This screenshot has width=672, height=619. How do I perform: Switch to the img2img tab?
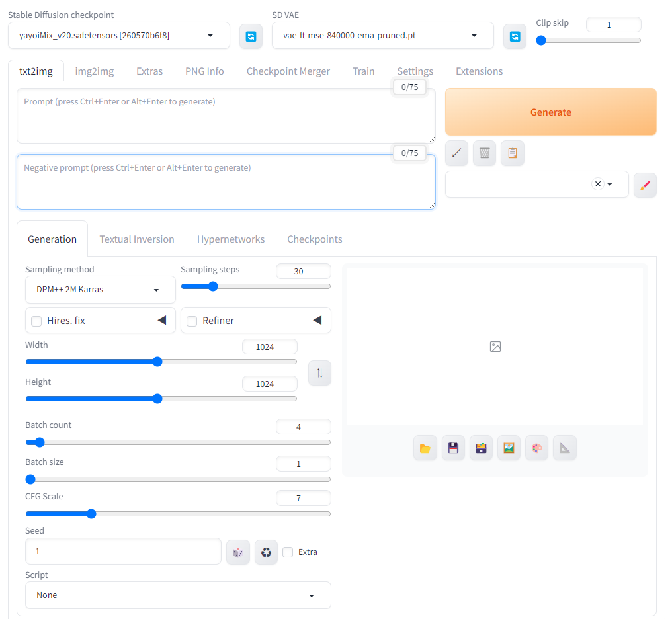[x=95, y=71]
